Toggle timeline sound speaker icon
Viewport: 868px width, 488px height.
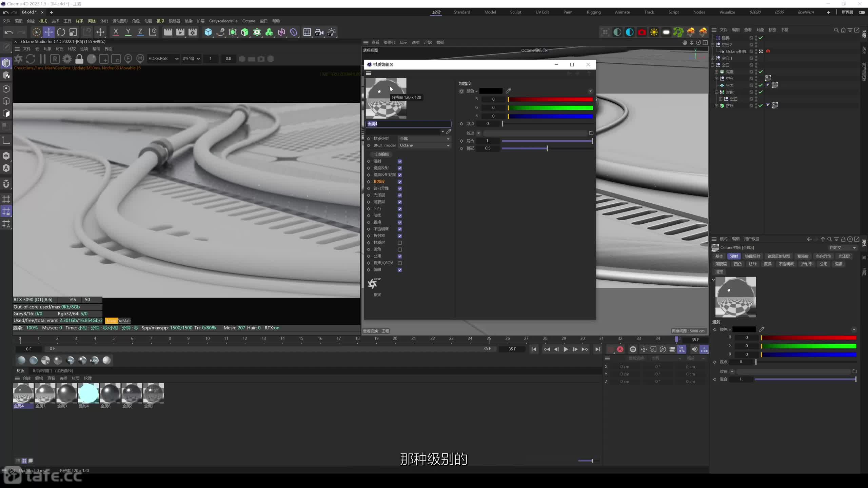(694, 349)
